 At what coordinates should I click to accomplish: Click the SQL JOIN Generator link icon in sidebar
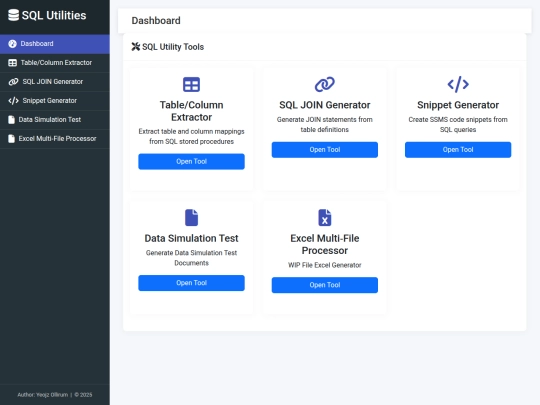click(x=13, y=82)
